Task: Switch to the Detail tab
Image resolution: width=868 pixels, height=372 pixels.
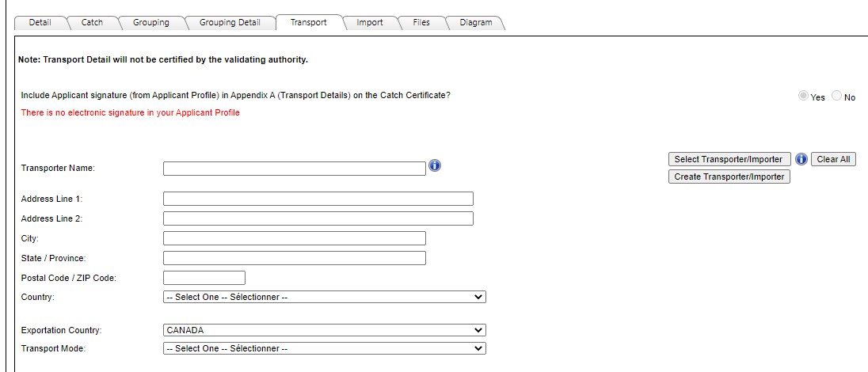Action: (x=40, y=23)
